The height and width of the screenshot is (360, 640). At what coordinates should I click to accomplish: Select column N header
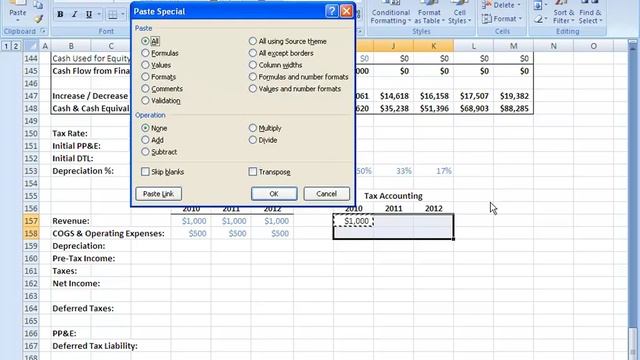pyautogui.click(x=553, y=46)
